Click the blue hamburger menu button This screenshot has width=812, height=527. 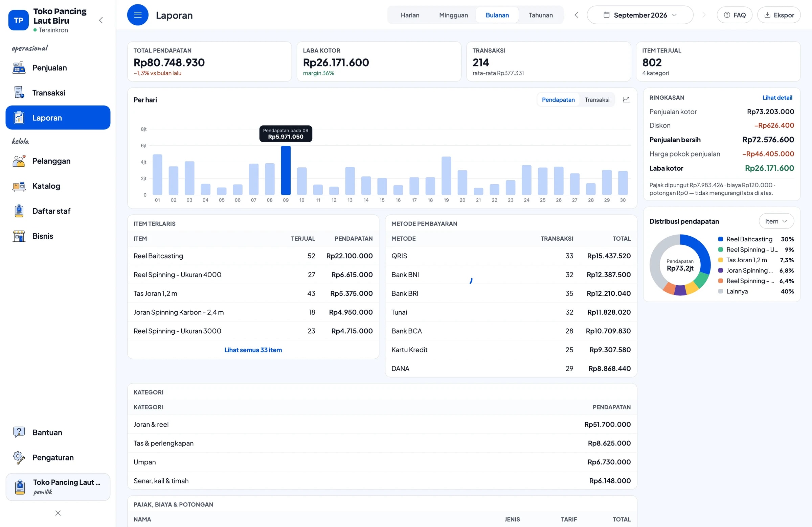click(x=138, y=15)
